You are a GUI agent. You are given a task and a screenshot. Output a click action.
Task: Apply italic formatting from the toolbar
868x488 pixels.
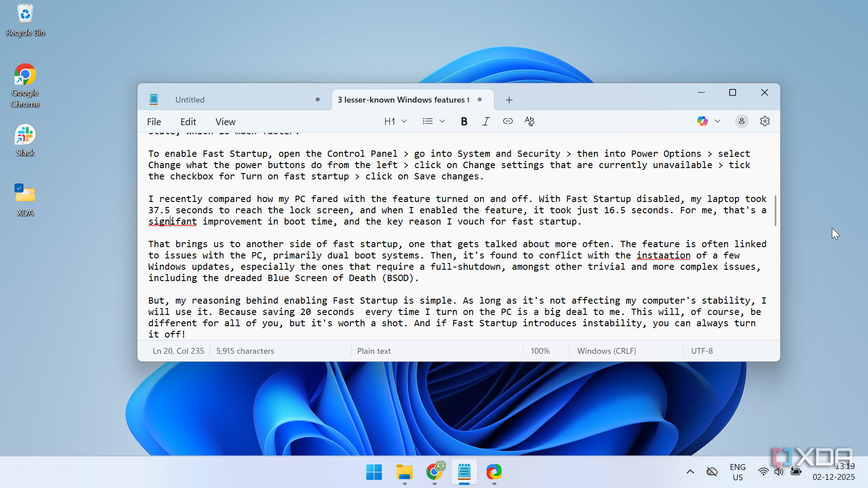(x=486, y=121)
